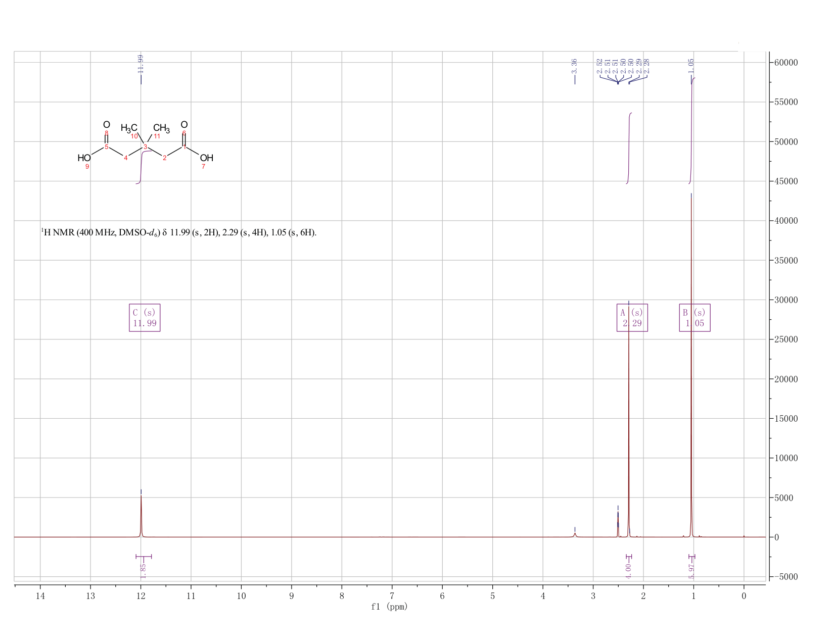Click carbon atom number 4 in the structure
The height and width of the screenshot is (644, 834).
126,159
